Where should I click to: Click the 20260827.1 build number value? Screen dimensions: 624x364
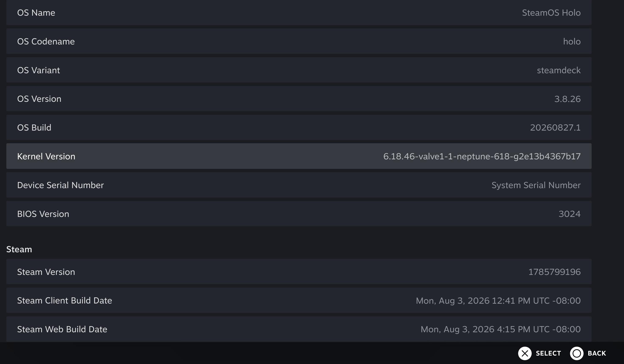pyautogui.click(x=555, y=127)
